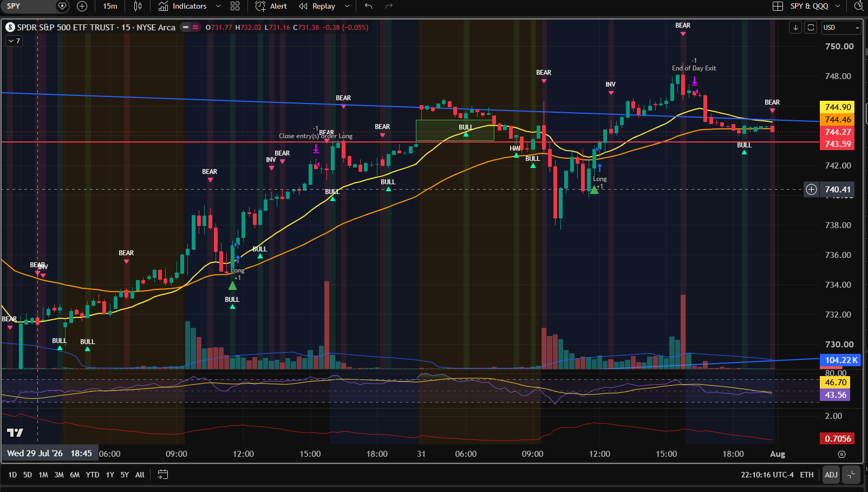868x492 pixels.
Task: Expand the Replay options arrow
Action: [x=347, y=6]
